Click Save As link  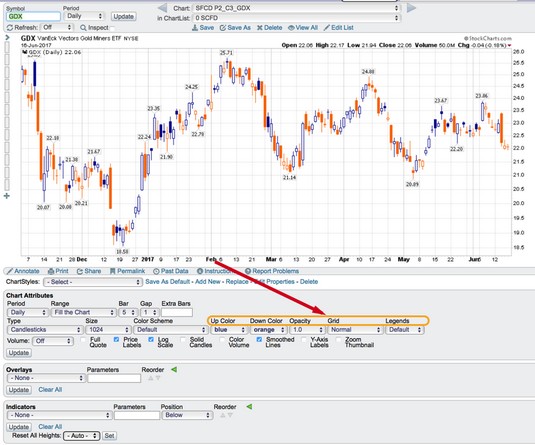pyautogui.click(x=235, y=28)
